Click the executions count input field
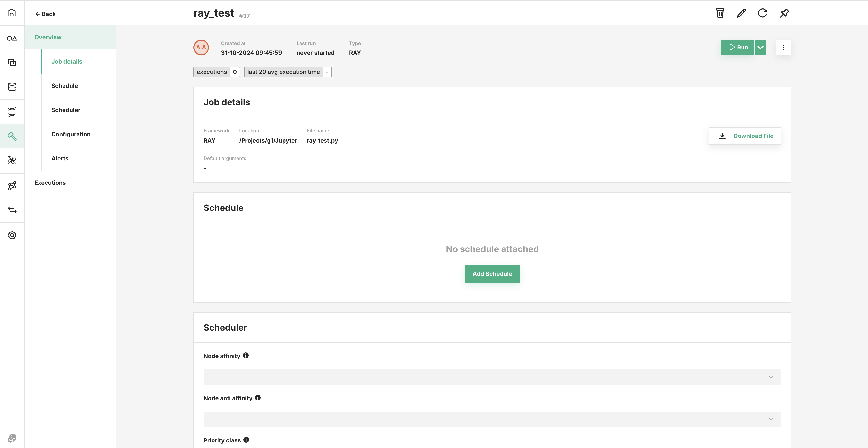Image resolution: width=868 pixels, height=448 pixels. (x=235, y=72)
